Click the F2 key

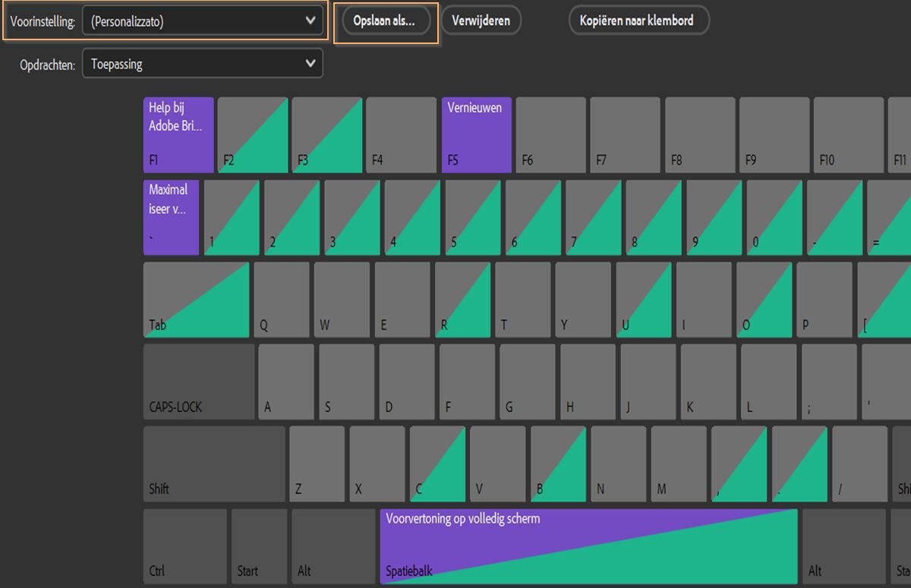point(253,135)
